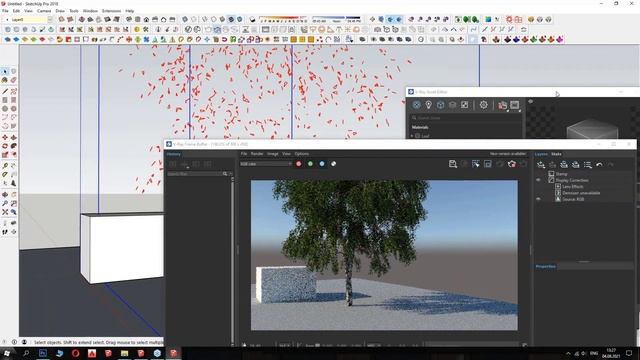
Task: Select the Tape Measure tool
Action: [x=5, y=166]
